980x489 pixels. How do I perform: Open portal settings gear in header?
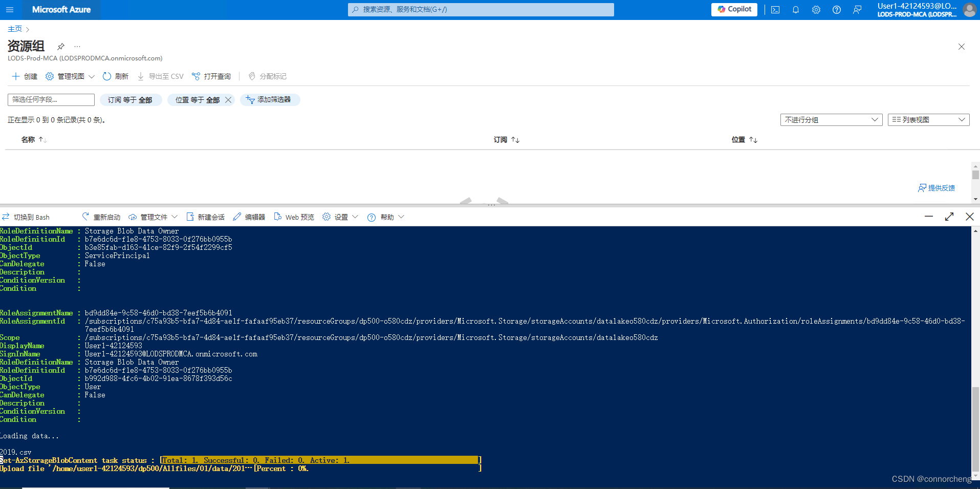click(816, 10)
